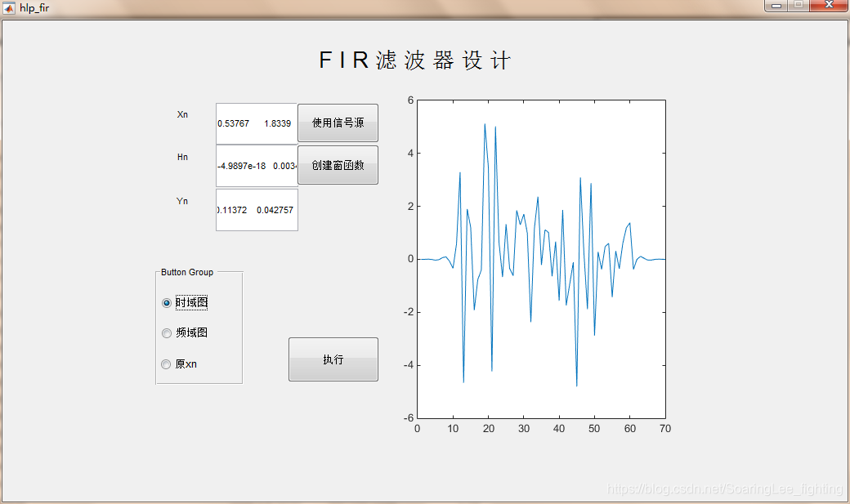Click the Xn input field
This screenshot has width=850, height=504.
(257, 123)
